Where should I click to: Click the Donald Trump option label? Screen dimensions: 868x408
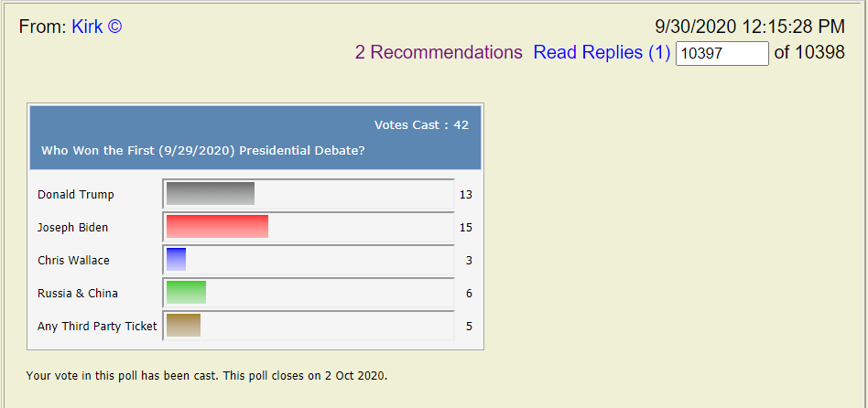(76, 195)
